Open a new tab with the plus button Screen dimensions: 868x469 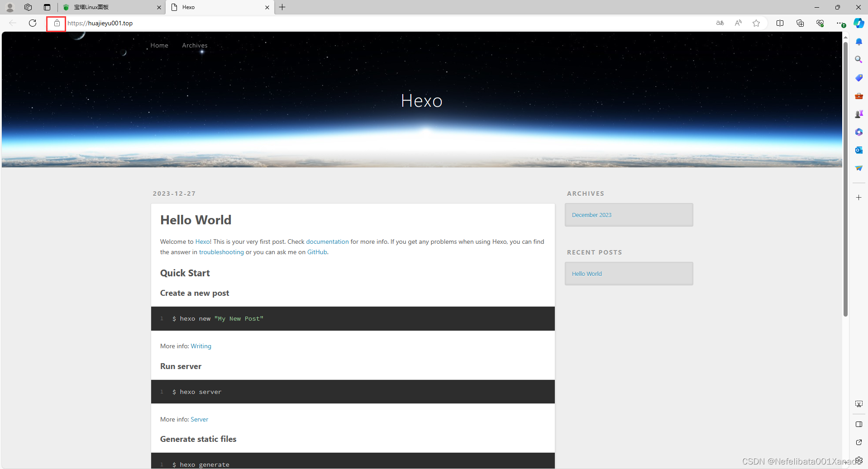[x=282, y=7]
